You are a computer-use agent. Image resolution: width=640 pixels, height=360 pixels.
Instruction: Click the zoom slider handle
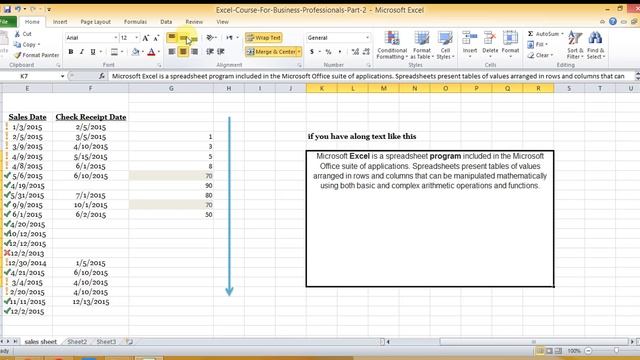(x=616, y=351)
